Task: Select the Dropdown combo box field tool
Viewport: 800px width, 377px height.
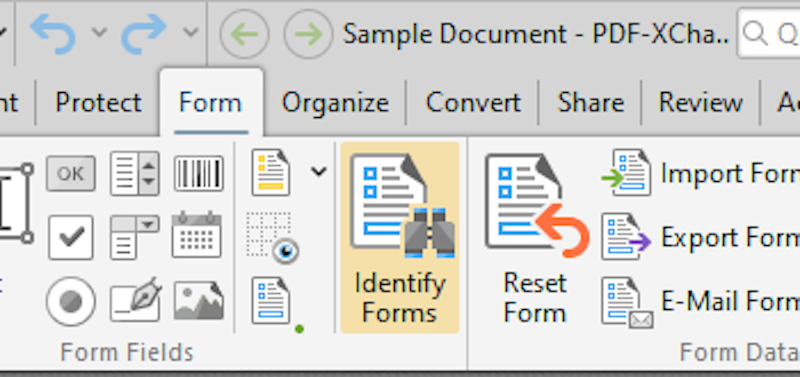Action: [x=135, y=237]
